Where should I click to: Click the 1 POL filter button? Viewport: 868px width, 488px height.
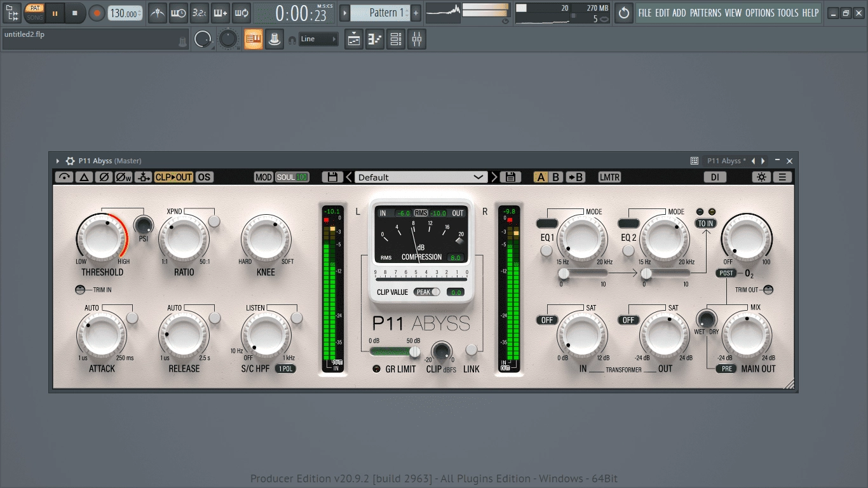285,369
